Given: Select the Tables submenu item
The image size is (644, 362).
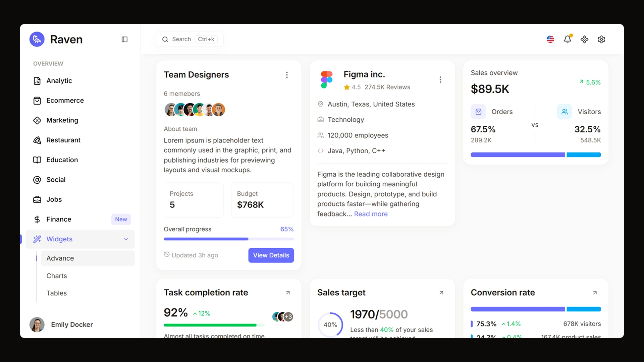Looking at the screenshot, I should coord(88,293).
